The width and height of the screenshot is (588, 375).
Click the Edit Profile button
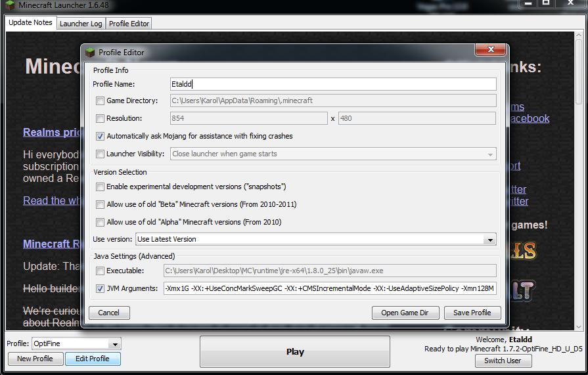pyautogui.click(x=93, y=359)
